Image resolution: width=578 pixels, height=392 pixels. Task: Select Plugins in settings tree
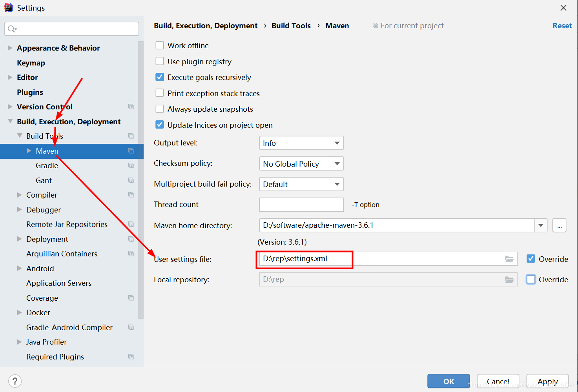click(30, 92)
